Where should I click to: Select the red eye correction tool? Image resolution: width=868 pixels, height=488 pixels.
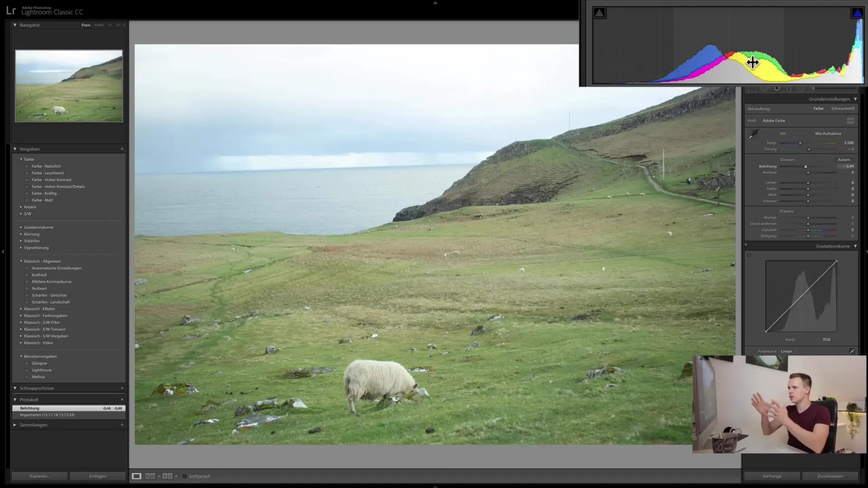[777, 88]
